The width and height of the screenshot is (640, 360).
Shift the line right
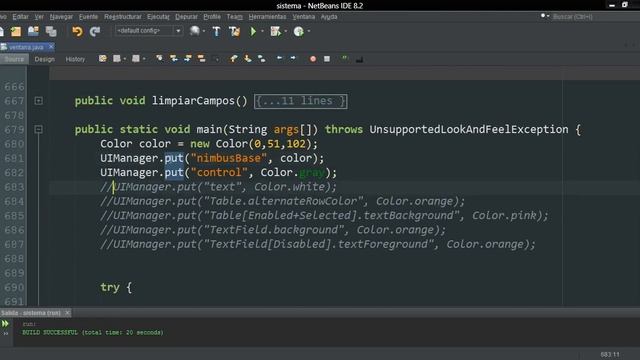tap(293, 59)
